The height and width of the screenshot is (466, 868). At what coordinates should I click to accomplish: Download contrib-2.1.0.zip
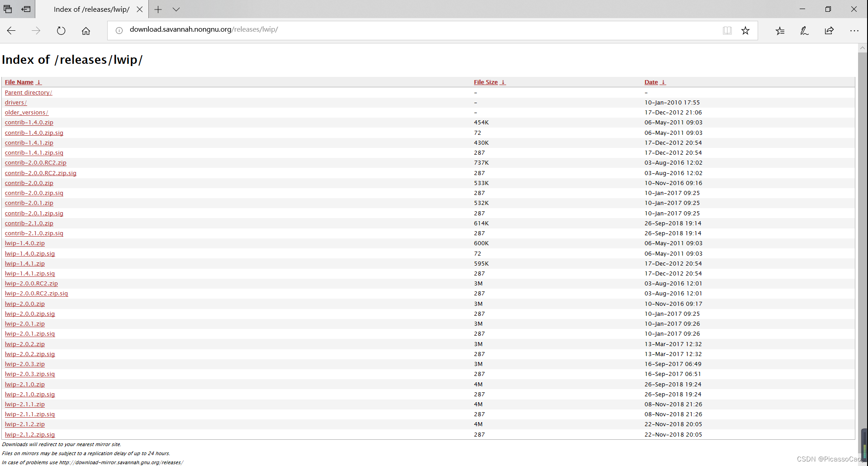29,223
